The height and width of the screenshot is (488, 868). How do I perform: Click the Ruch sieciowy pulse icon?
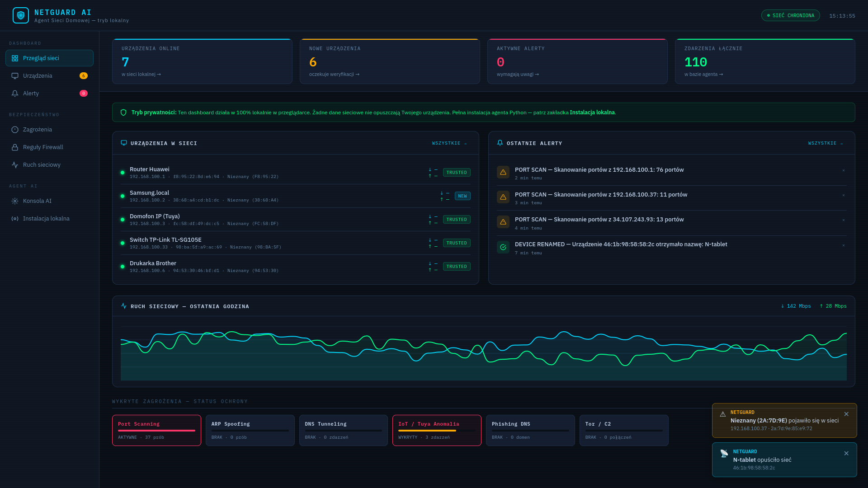pos(15,165)
